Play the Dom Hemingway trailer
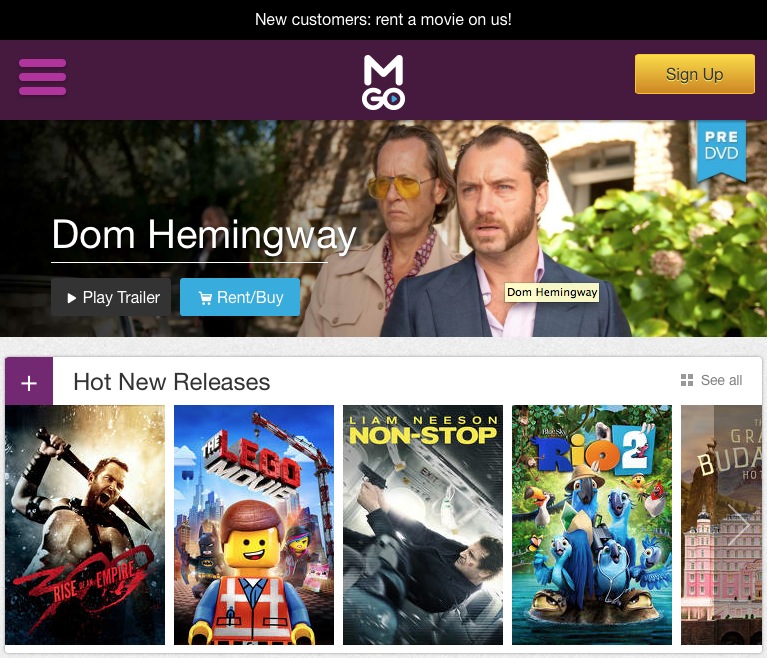Viewport: 767px width, 658px height. 111,297
